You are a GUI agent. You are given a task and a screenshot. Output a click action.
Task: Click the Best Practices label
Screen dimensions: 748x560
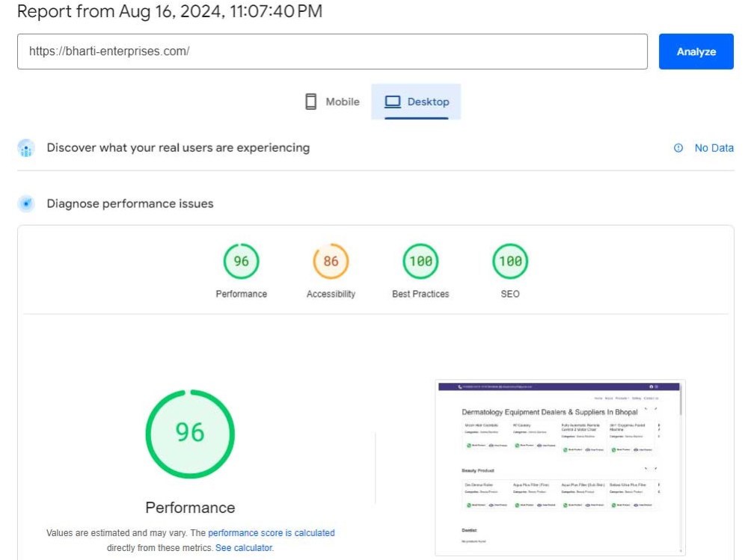click(420, 294)
